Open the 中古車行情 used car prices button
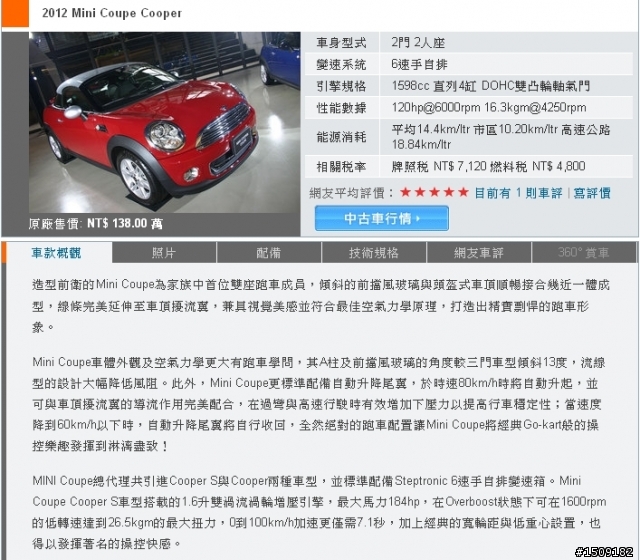Image resolution: width=640 pixels, height=560 pixels. (x=382, y=218)
